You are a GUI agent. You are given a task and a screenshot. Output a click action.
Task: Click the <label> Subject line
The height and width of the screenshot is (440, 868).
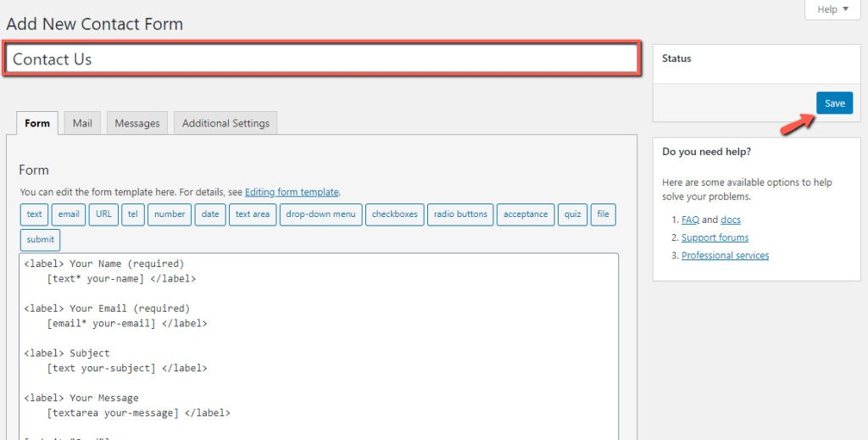coord(67,354)
